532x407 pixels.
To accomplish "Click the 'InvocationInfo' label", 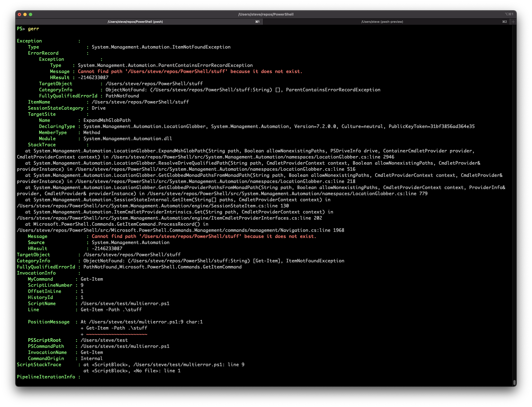I will click(x=36, y=273).
